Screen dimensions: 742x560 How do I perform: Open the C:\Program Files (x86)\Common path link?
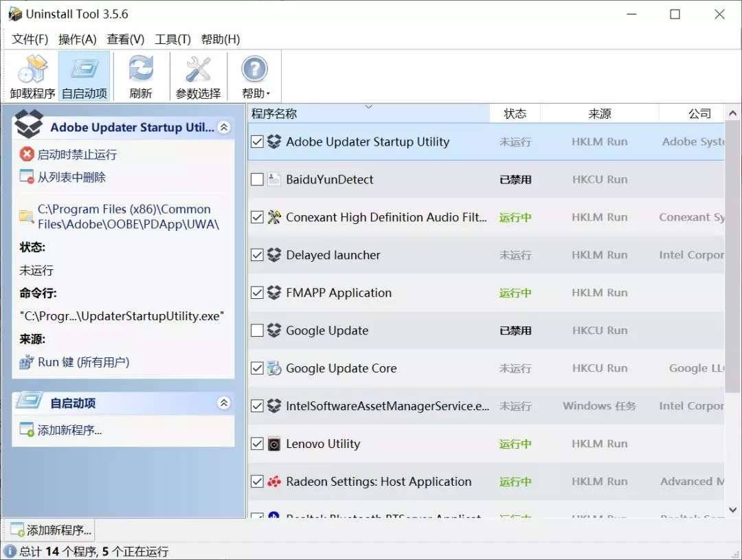(x=128, y=216)
